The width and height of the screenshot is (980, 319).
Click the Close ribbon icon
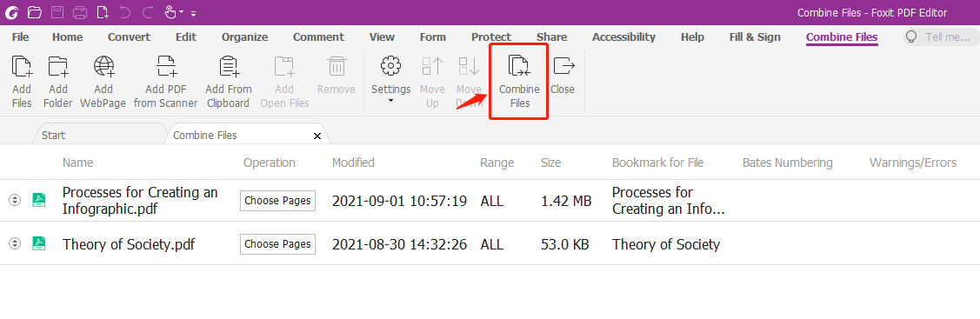pyautogui.click(x=563, y=65)
